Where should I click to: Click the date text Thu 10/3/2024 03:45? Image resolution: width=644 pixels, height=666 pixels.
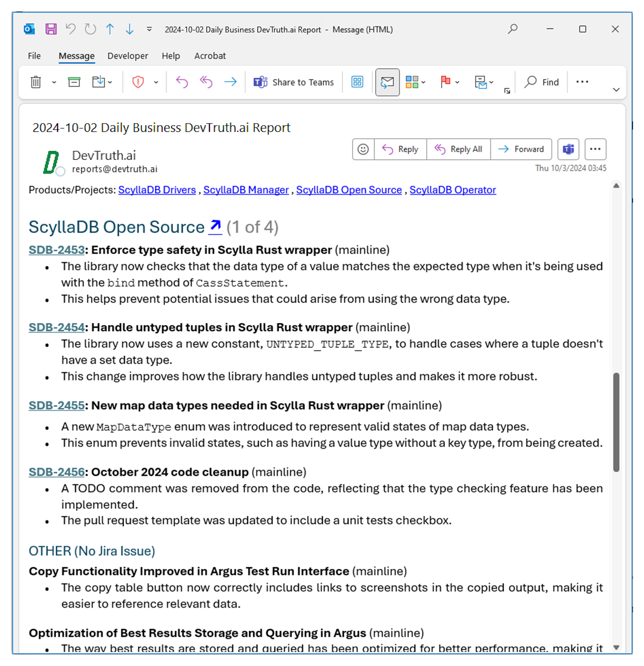click(x=570, y=168)
